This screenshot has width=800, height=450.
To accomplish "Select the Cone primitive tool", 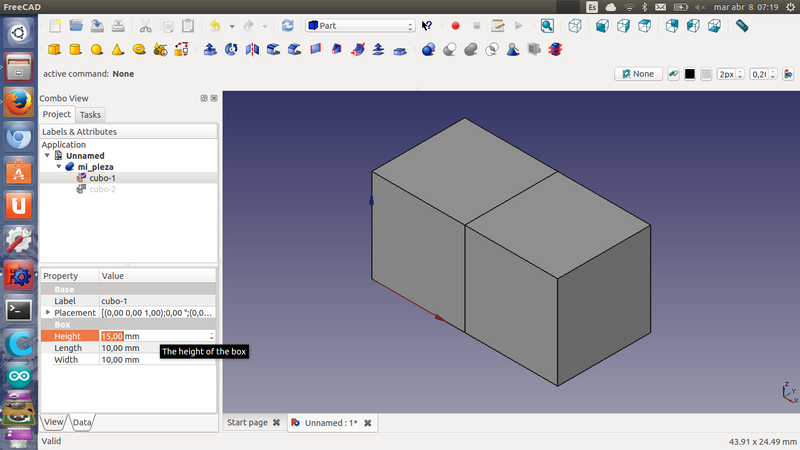I will click(118, 49).
